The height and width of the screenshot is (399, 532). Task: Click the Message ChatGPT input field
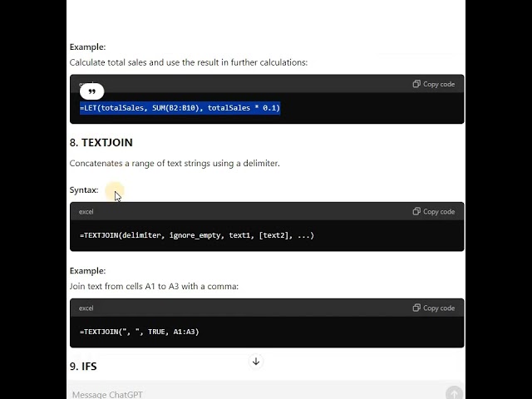tap(258, 394)
